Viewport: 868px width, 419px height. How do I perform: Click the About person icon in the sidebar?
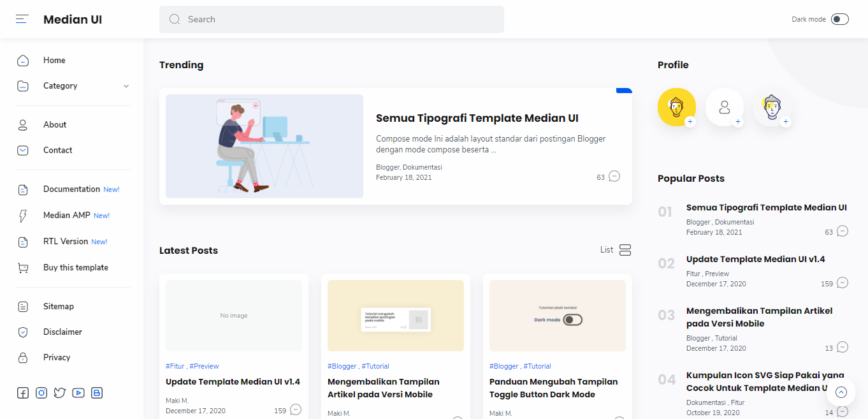(x=23, y=125)
